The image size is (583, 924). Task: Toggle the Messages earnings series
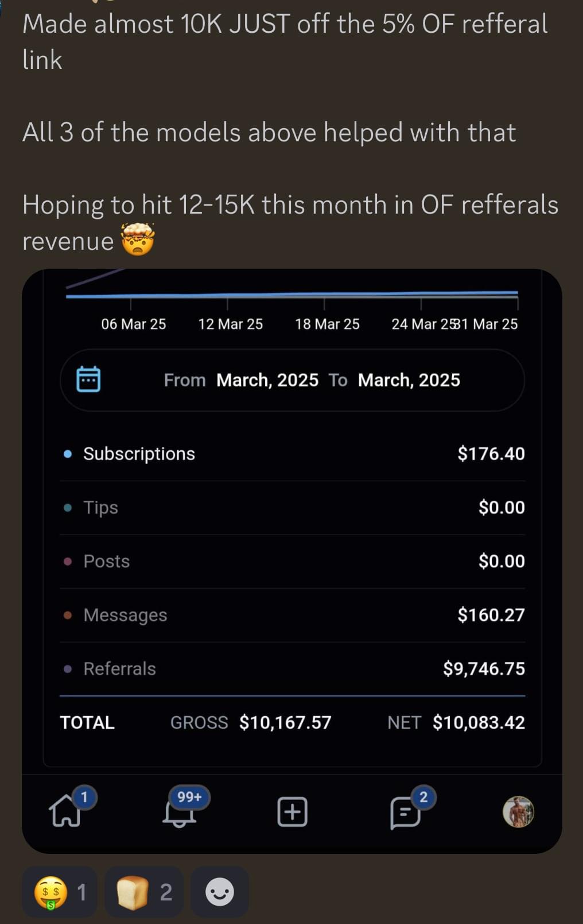(125, 615)
